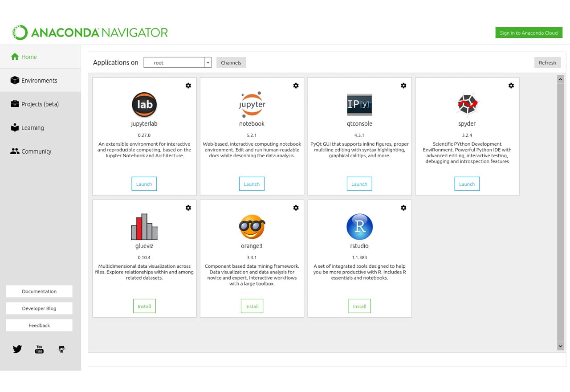Click the notebook version 5.2.1 text
Screen dimensions: 570x392
[x=252, y=135]
